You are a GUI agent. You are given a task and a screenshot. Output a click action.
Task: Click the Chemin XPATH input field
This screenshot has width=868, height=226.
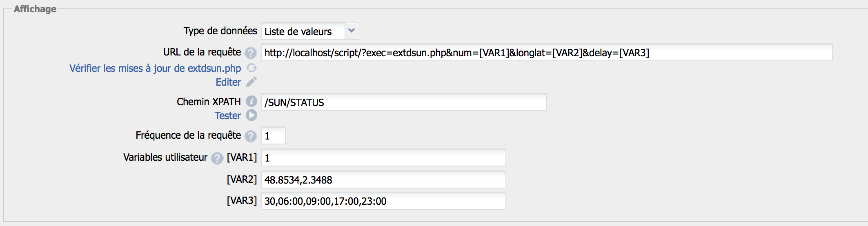tap(403, 102)
